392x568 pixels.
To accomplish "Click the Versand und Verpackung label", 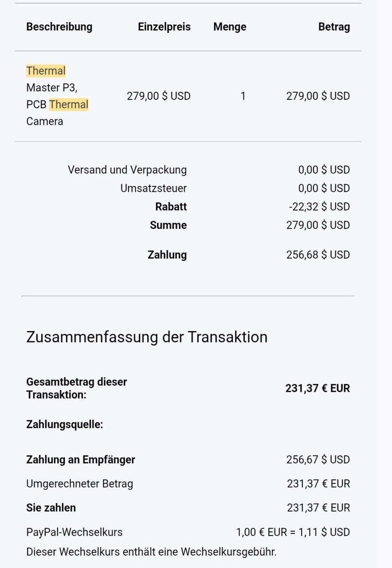I will (x=127, y=170).
